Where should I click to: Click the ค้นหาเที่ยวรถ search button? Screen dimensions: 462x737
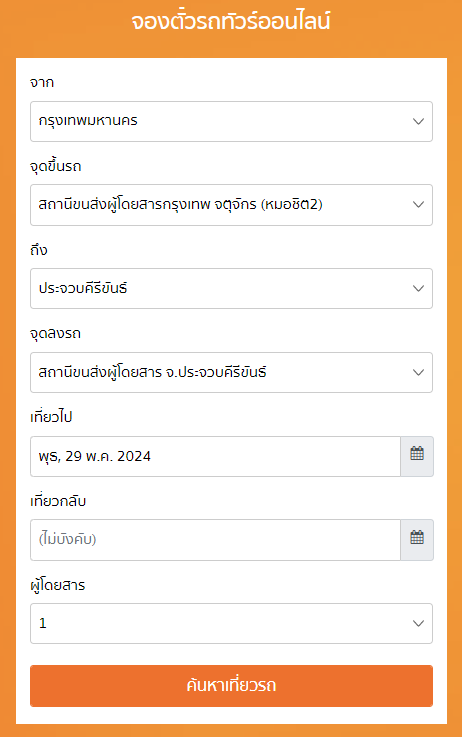231,686
